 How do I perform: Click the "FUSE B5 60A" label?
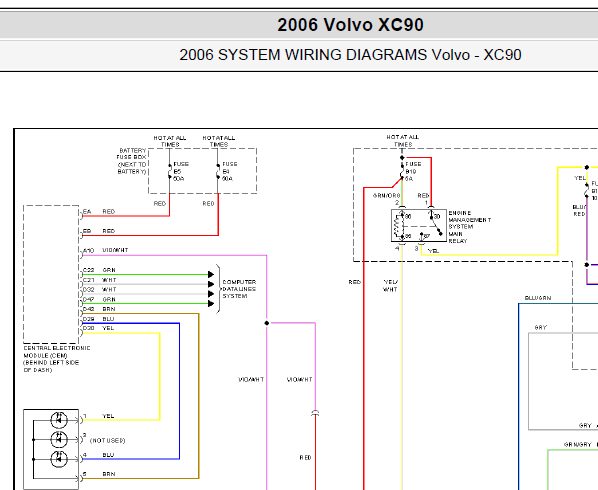coord(181,171)
